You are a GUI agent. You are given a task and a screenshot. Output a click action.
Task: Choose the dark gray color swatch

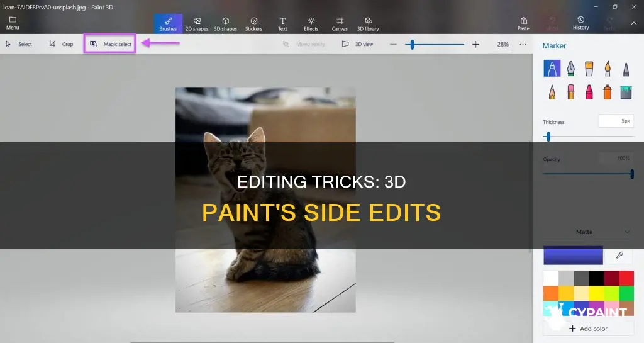pyautogui.click(x=581, y=278)
